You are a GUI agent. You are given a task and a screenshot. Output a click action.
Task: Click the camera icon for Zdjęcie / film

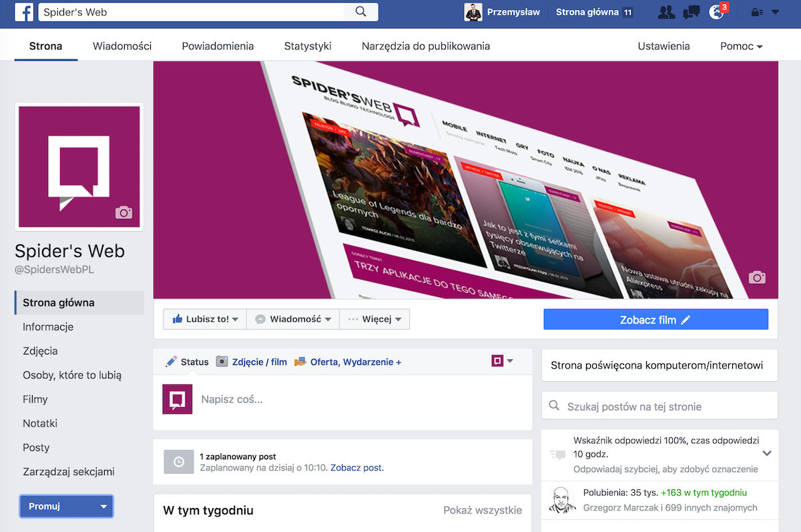(x=222, y=362)
